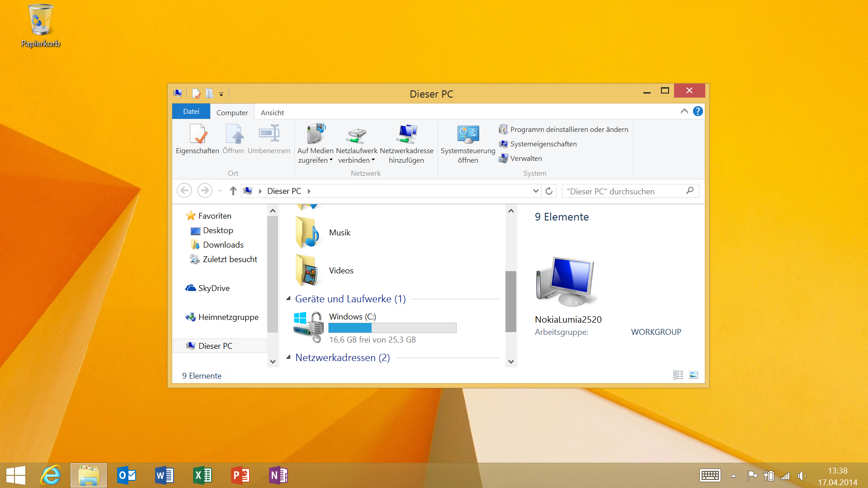
Task: Click Netzwerkadresse hinzufügen icon
Action: 406,135
